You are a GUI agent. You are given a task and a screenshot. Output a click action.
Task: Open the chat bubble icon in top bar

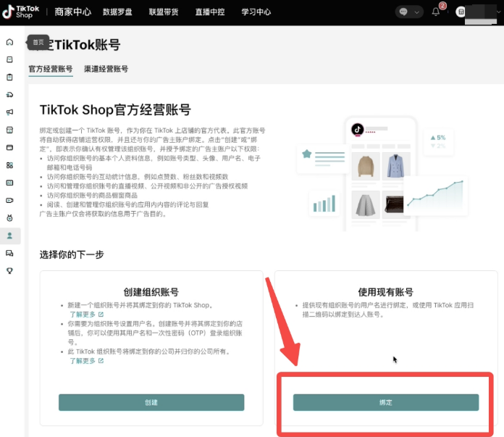pos(403,12)
